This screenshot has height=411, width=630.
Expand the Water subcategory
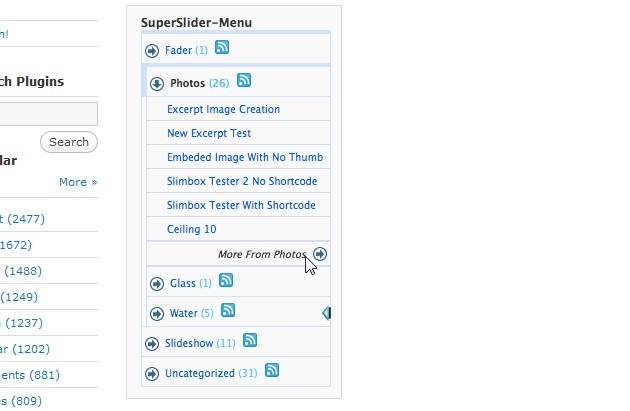tap(157, 314)
